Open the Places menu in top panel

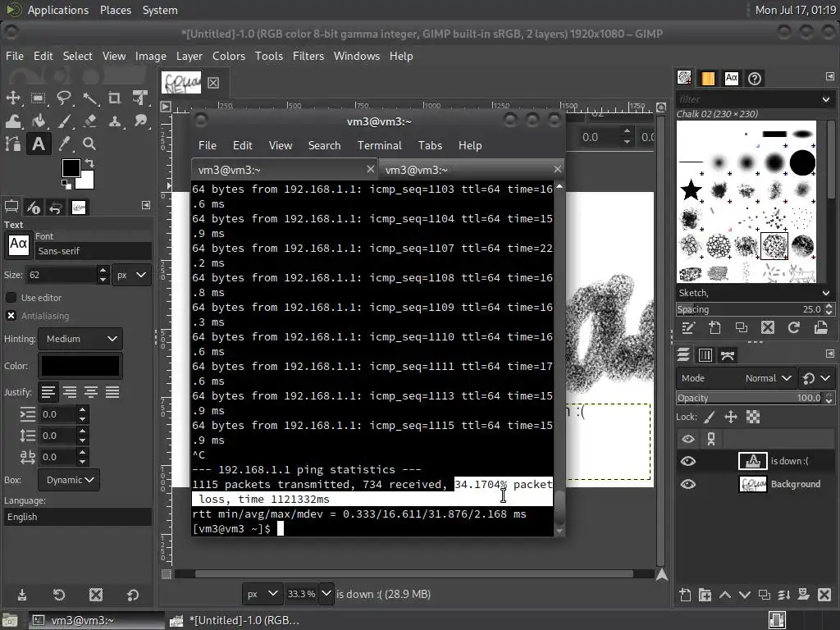(x=116, y=10)
